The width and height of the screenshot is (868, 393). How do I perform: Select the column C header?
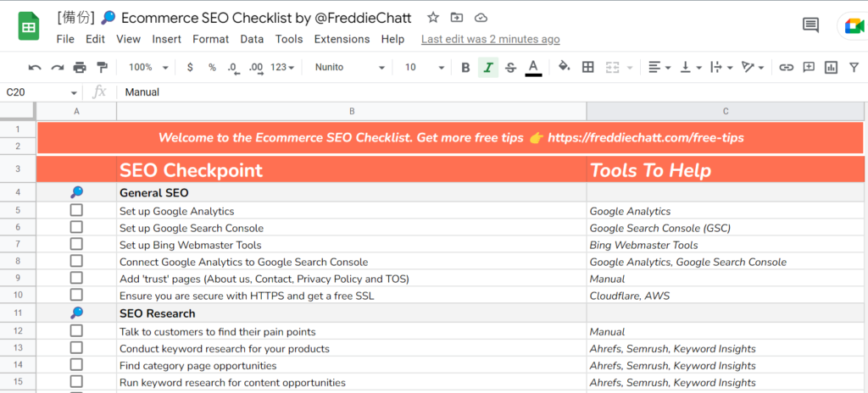coord(726,111)
